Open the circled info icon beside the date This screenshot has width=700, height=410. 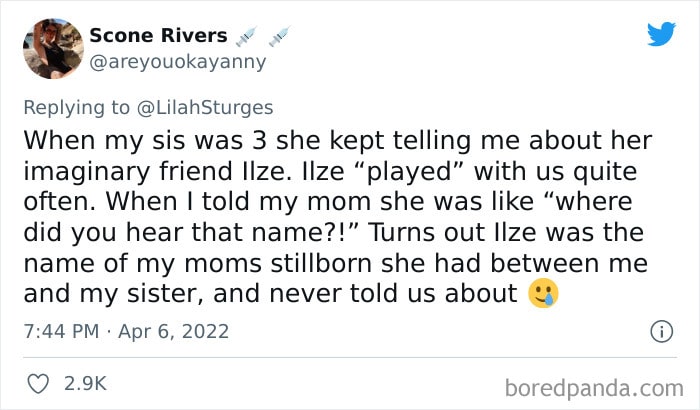click(661, 332)
